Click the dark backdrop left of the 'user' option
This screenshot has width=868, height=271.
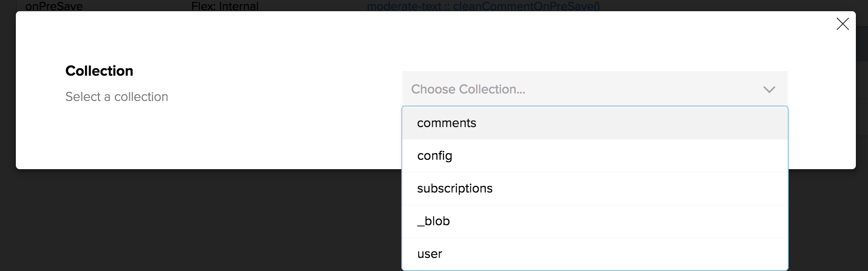point(280,254)
